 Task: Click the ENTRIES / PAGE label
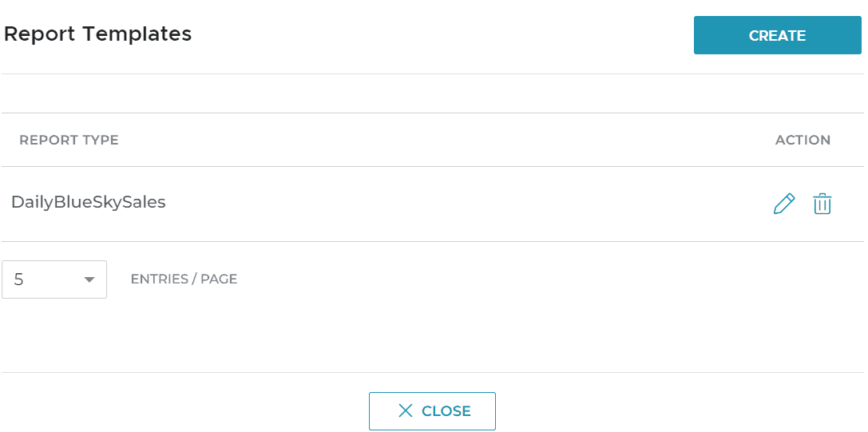click(184, 279)
